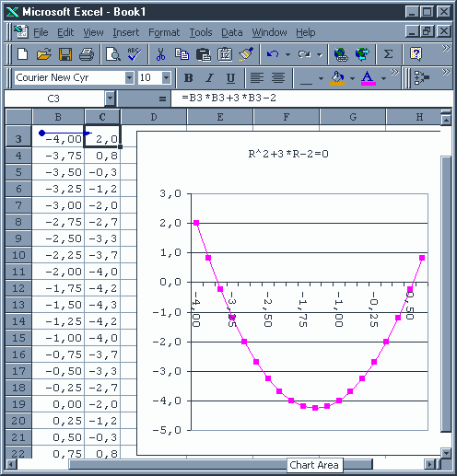457x476 pixels.
Task: Redo the last undone action
Action: coord(304,54)
